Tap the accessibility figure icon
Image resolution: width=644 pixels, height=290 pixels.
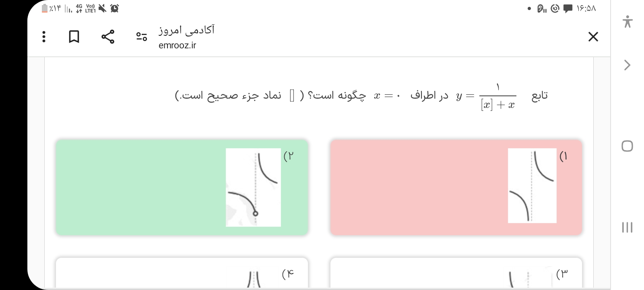pyautogui.click(x=627, y=21)
